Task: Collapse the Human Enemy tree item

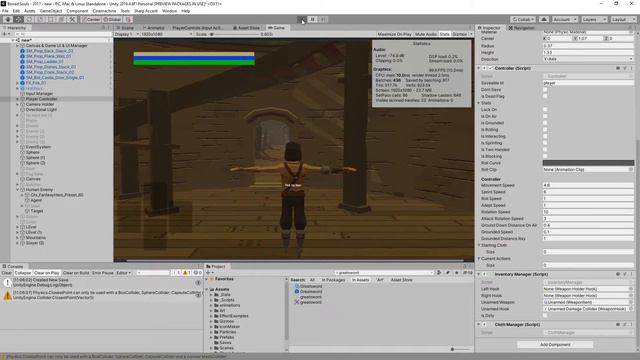Action: pyautogui.click(x=18, y=189)
